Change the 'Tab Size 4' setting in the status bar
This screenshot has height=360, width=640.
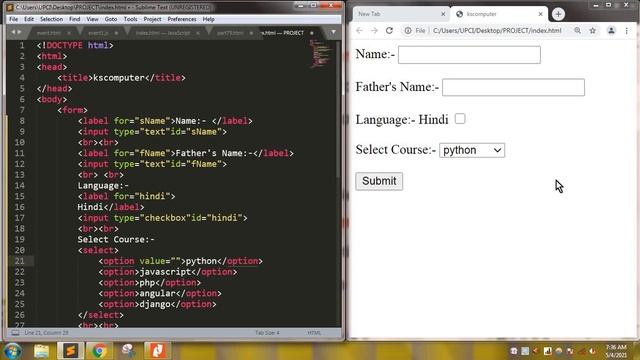coord(267,333)
